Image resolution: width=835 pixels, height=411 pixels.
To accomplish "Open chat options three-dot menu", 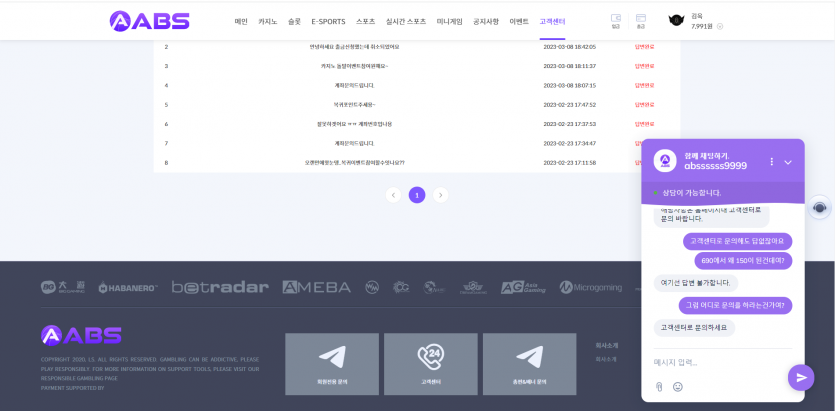I will [772, 161].
